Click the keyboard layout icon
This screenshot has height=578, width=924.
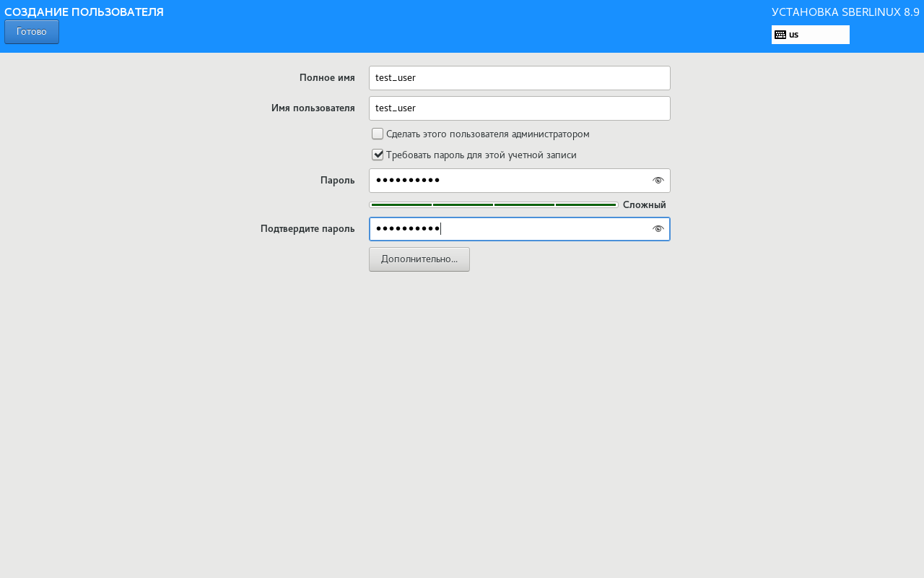[x=780, y=35]
